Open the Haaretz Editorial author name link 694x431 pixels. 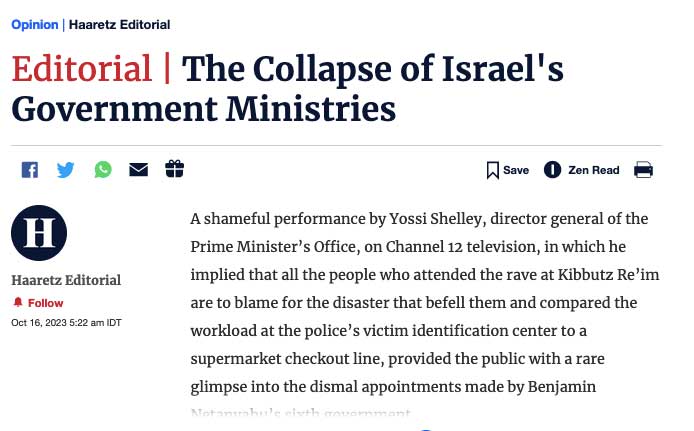[66, 280]
